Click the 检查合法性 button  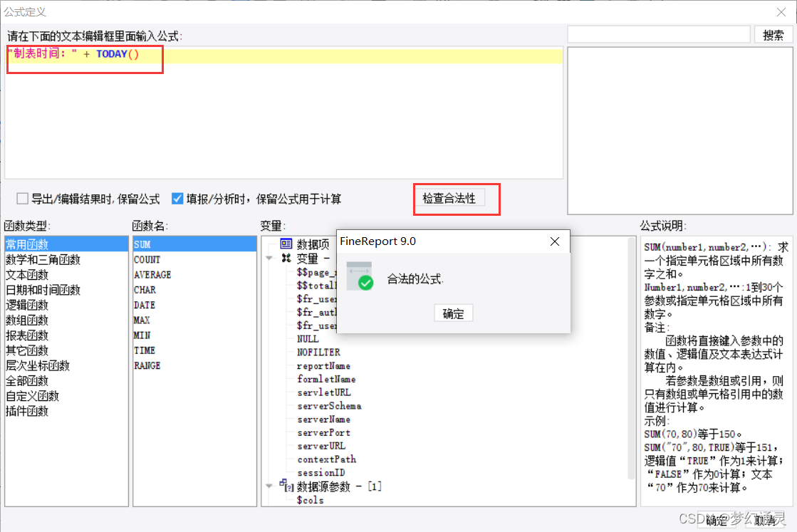449,198
